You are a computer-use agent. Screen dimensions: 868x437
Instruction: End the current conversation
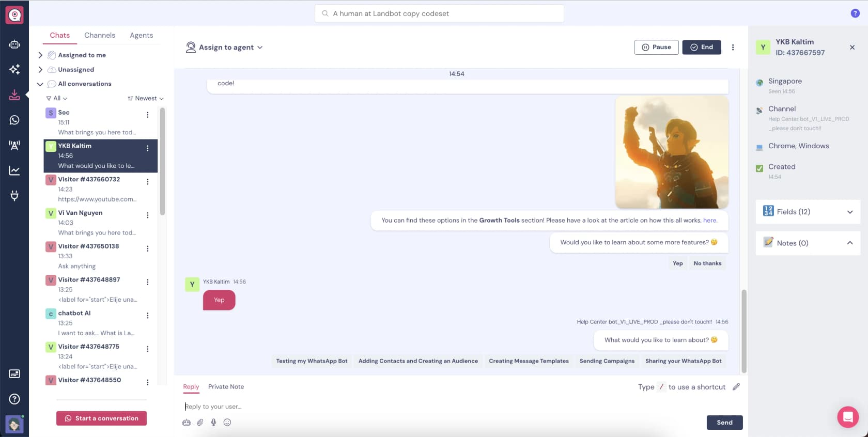(x=702, y=48)
